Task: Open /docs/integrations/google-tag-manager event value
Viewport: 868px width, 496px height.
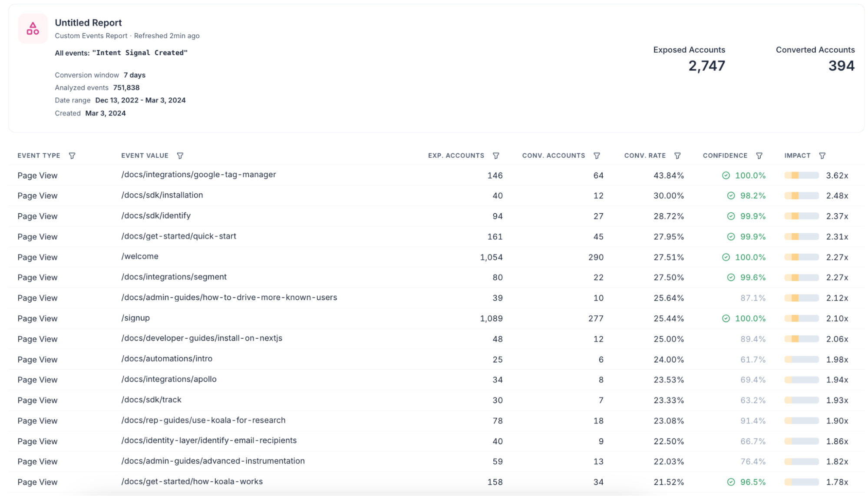Action: click(198, 175)
